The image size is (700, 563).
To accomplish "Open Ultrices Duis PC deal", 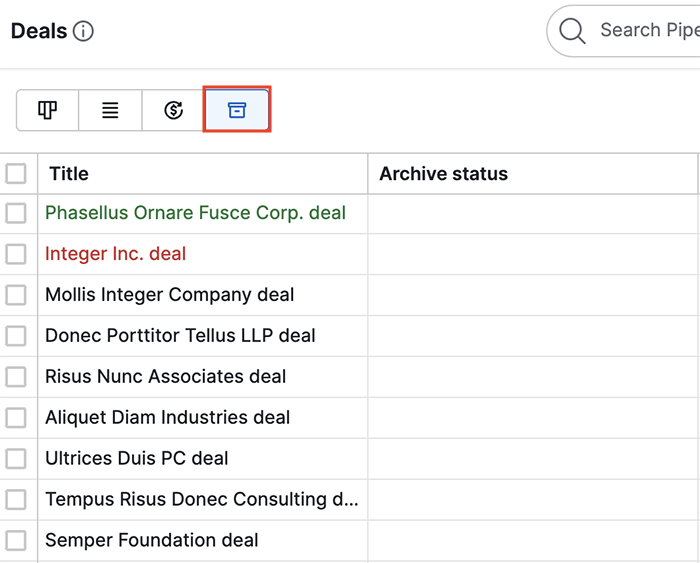I will 137,459.
